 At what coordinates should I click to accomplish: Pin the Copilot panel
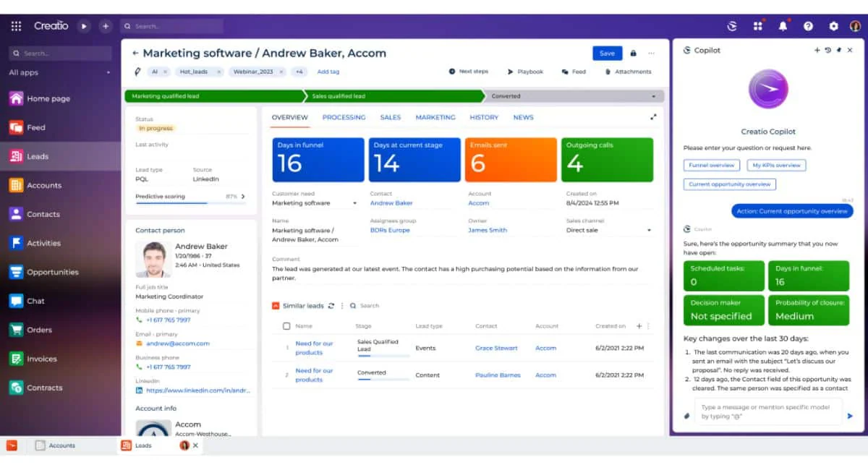839,51
